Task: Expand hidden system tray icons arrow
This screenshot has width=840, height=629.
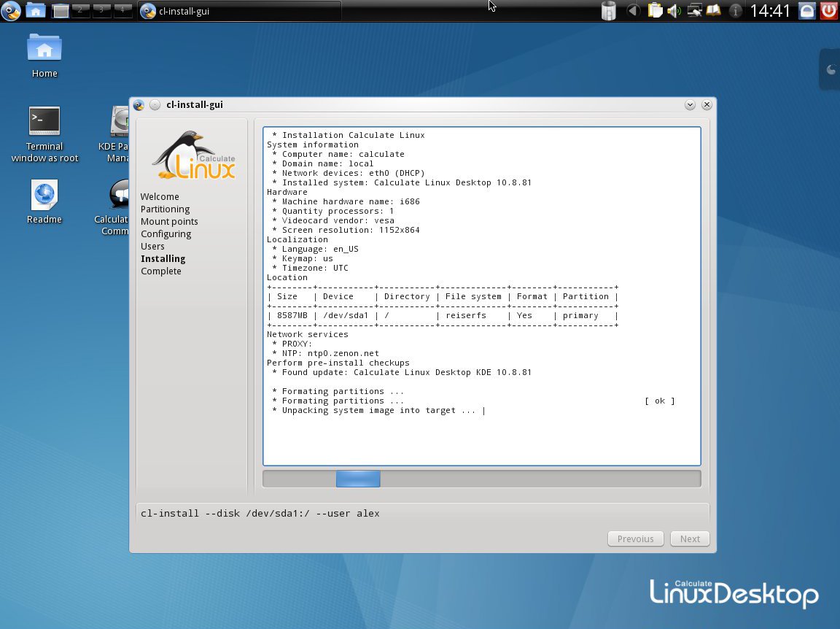Action: pyautogui.click(x=633, y=11)
